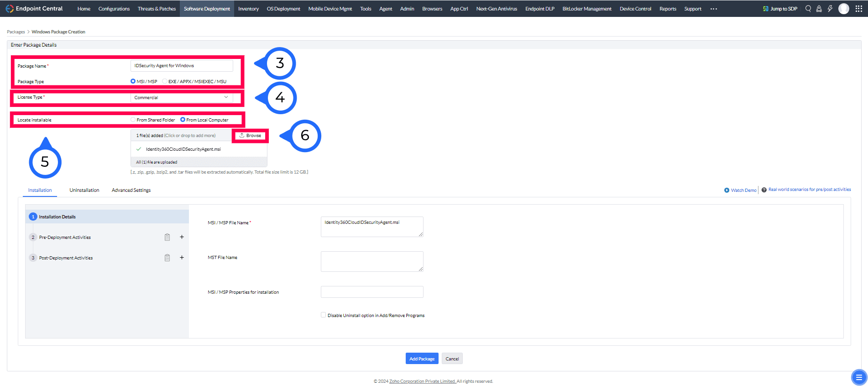Go to Endpoint DLP
The width and height of the screenshot is (868, 386).
pyautogui.click(x=540, y=9)
